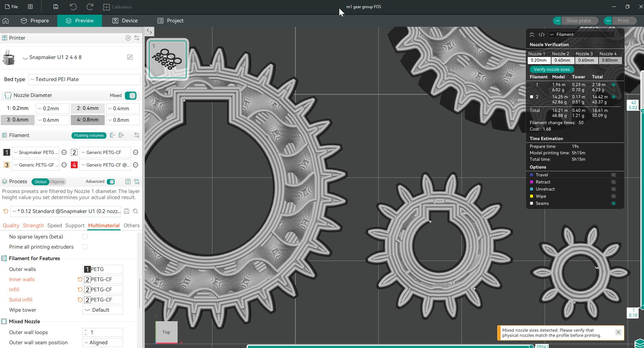Toggle Wipe visibility eye
Screen dimensions: 644x348
(613, 196)
